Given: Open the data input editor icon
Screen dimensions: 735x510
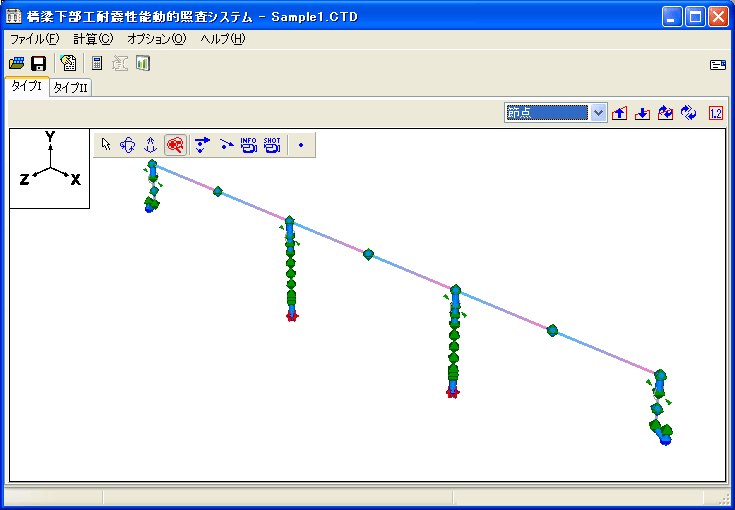Looking at the screenshot, I should (68, 63).
